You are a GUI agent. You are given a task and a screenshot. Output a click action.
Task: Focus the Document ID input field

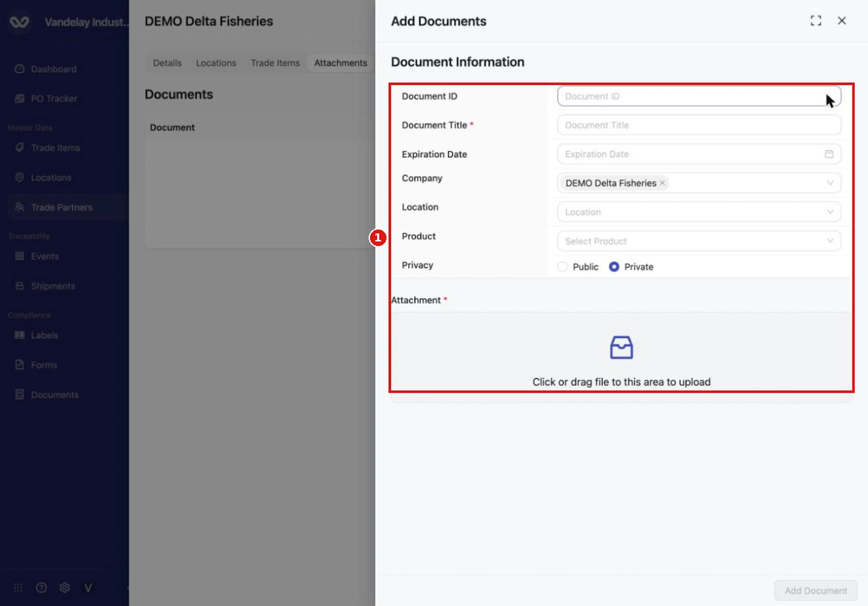click(x=699, y=96)
